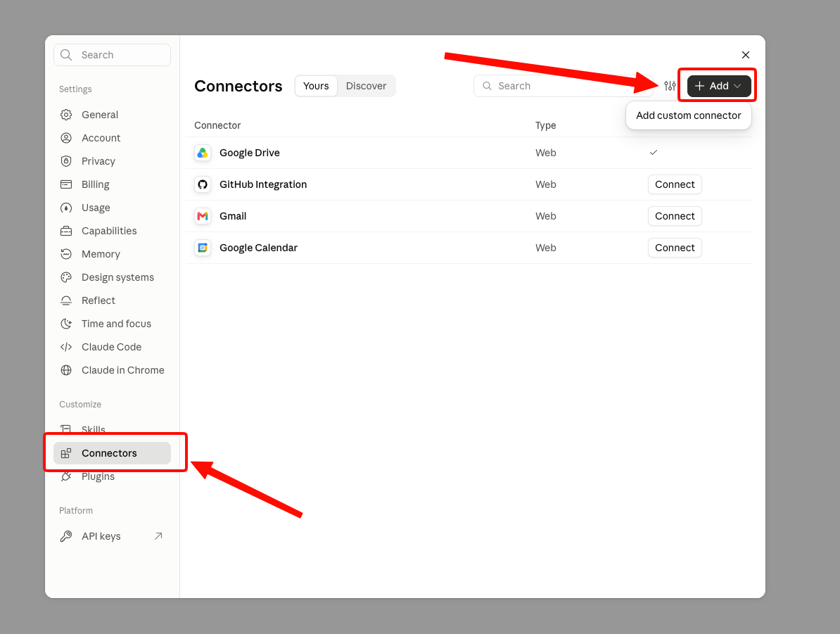
Task: Open the Add connector dropdown
Action: point(719,86)
